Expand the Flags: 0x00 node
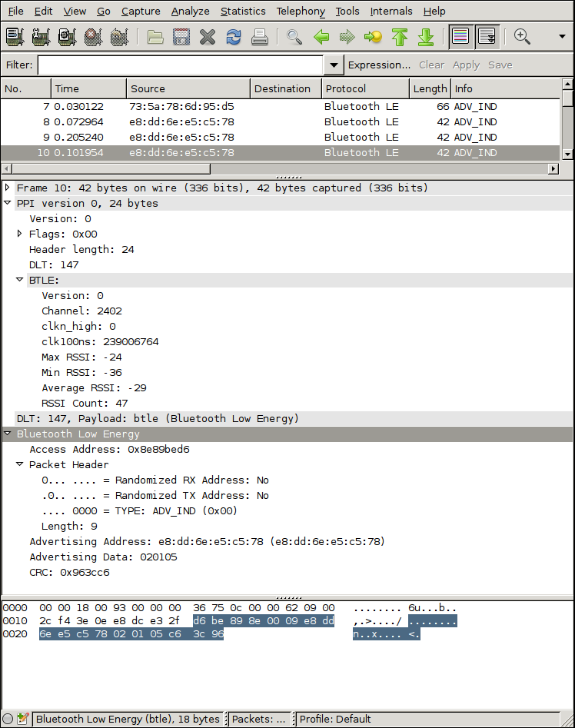 click(19, 234)
